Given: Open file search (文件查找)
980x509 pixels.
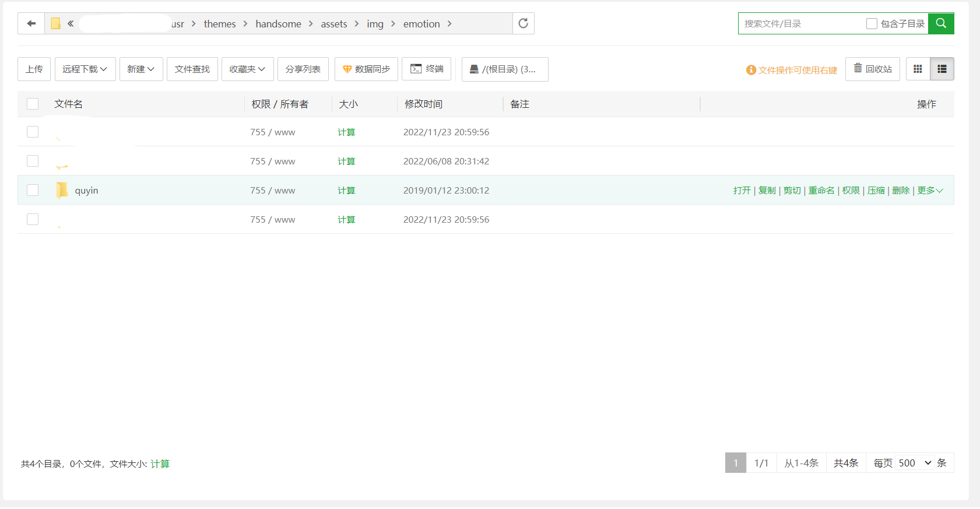Looking at the screenshot, I should pos(192,69).
